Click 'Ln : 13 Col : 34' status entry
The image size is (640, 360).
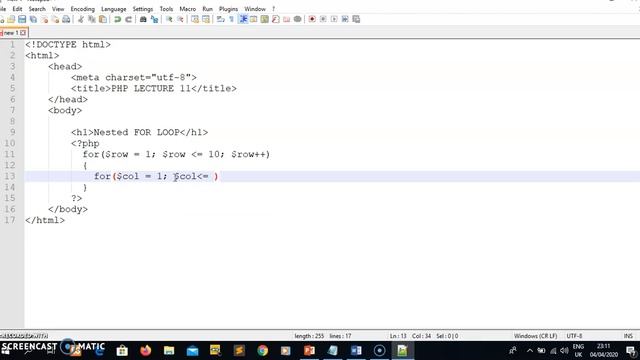point(410,336)
